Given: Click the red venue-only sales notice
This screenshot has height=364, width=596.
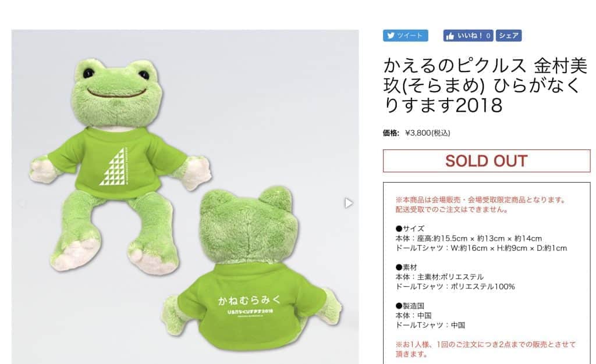Looking at the screenshot, I should [481, 205].
